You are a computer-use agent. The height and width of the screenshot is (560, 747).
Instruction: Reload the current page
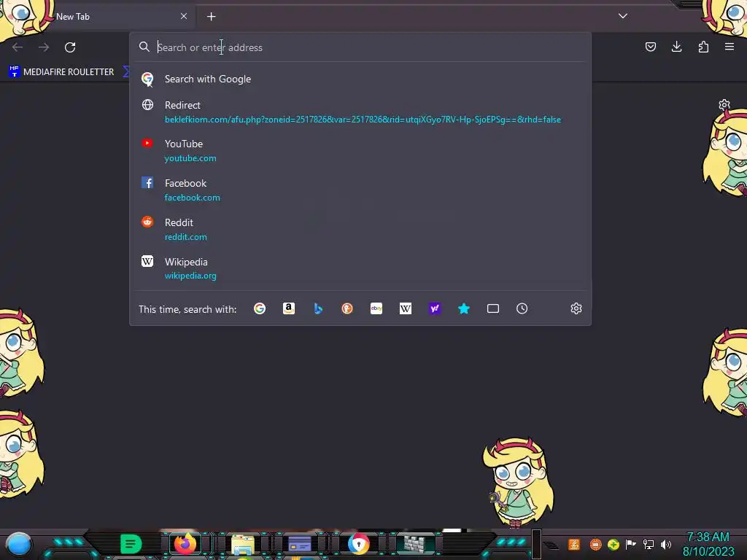coord(70,47)
